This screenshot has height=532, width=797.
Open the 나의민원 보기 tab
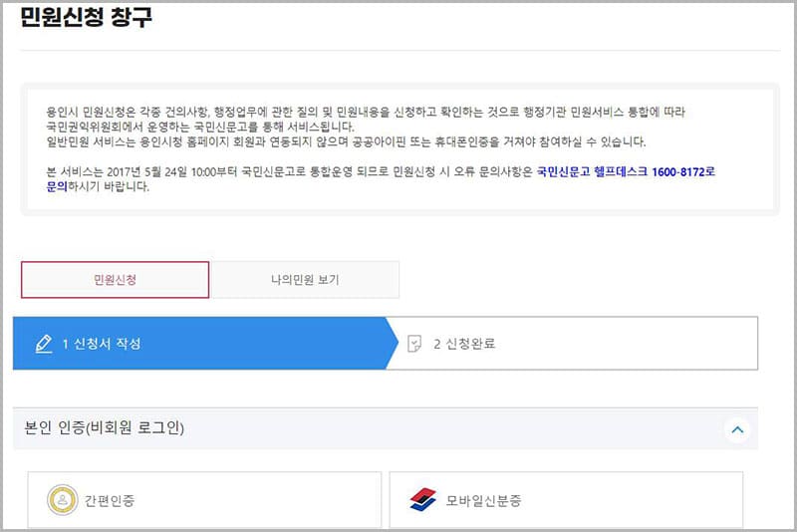click(305, 280)
